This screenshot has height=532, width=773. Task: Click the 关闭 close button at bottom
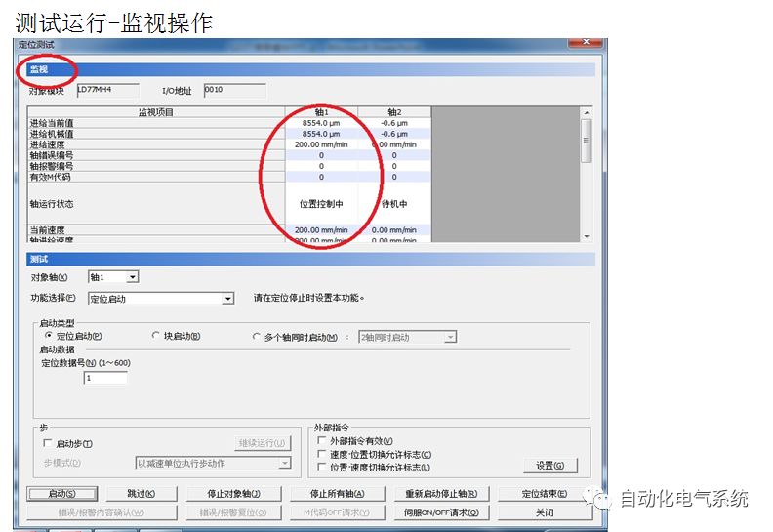pos(544,512)
